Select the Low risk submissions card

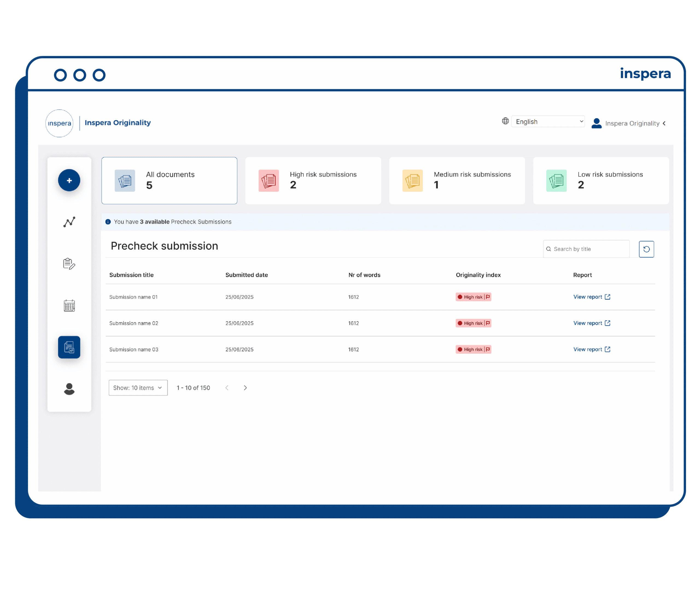[601, 181]
